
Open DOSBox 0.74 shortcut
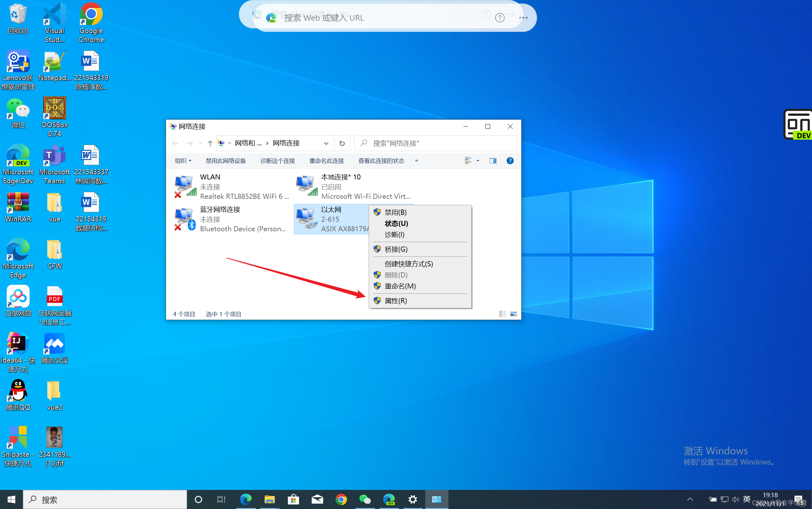[54, 117]
